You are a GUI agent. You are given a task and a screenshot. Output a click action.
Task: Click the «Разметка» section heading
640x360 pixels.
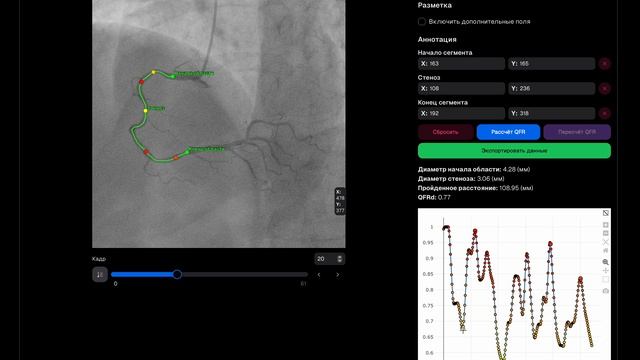pyautogui.click(x=435, y=5)
